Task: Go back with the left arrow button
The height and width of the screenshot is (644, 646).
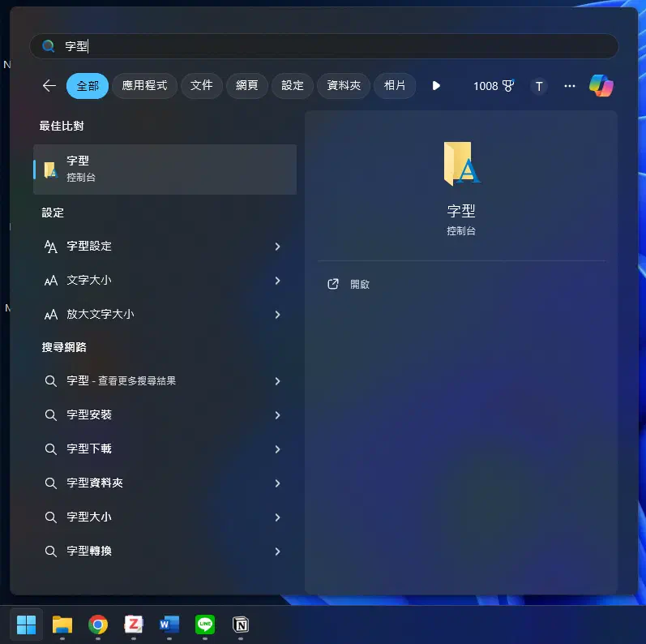Action: 49,86
